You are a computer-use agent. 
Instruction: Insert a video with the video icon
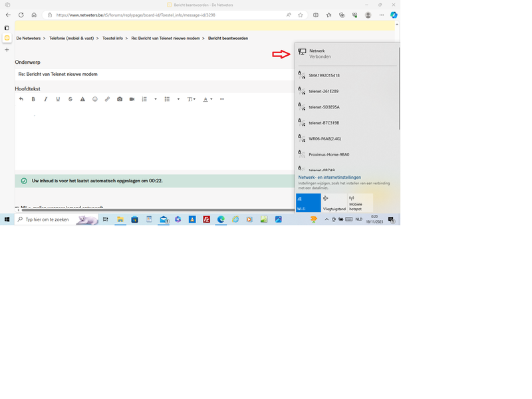tap(132, 99)
